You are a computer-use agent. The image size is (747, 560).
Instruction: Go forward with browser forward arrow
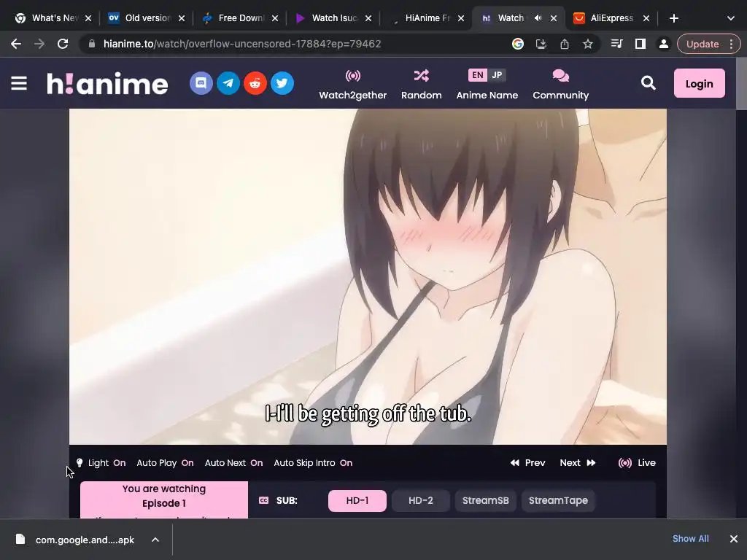(39, 44)
